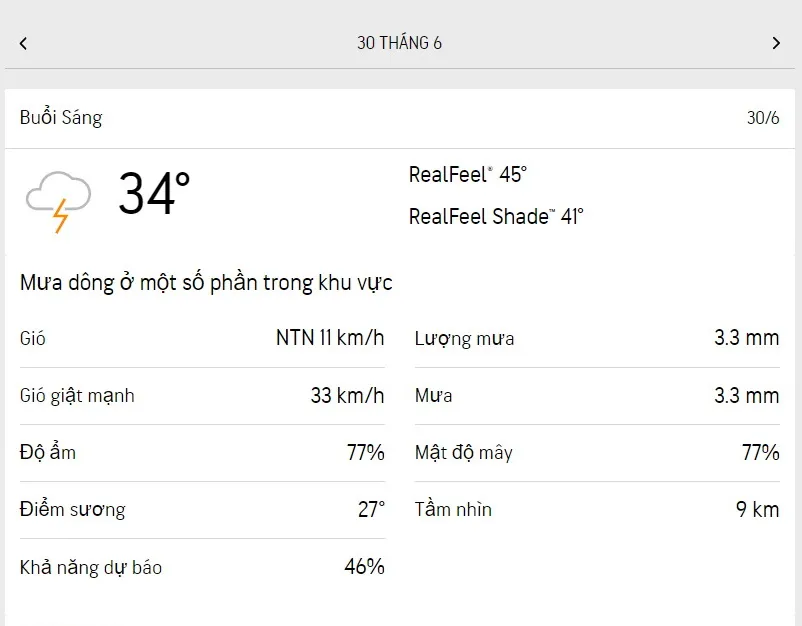Click the NTN 11 km/h wind value
Image resolution: width=802 pixels, height=626 pixels.
point(330,338)
